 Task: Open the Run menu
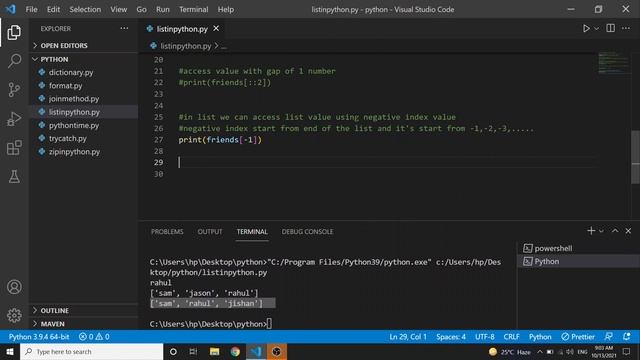[162, 9]
